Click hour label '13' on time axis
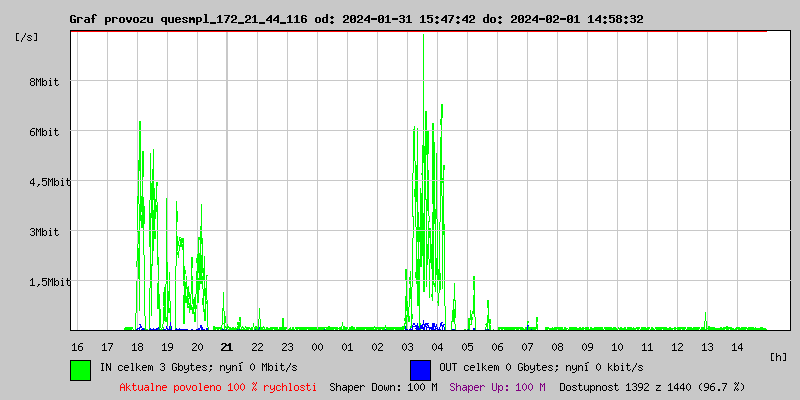800x400 pixels. (707, 347)
